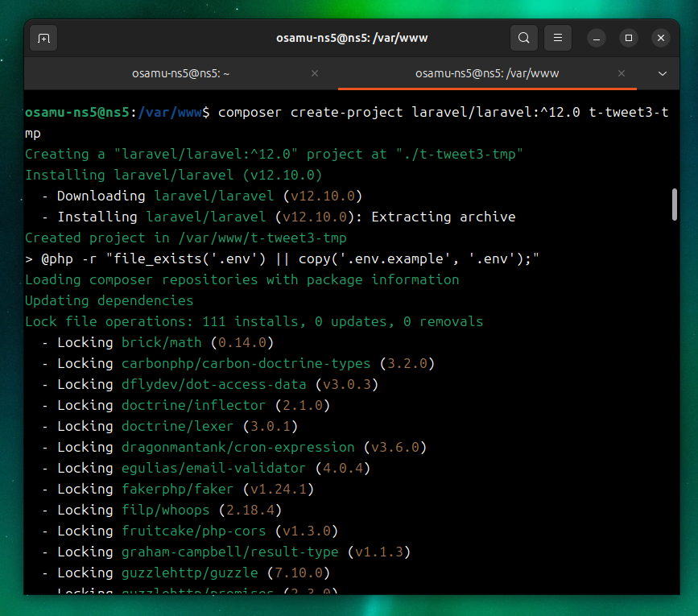Click the "Updating dependencies" line

coord(109,300)
